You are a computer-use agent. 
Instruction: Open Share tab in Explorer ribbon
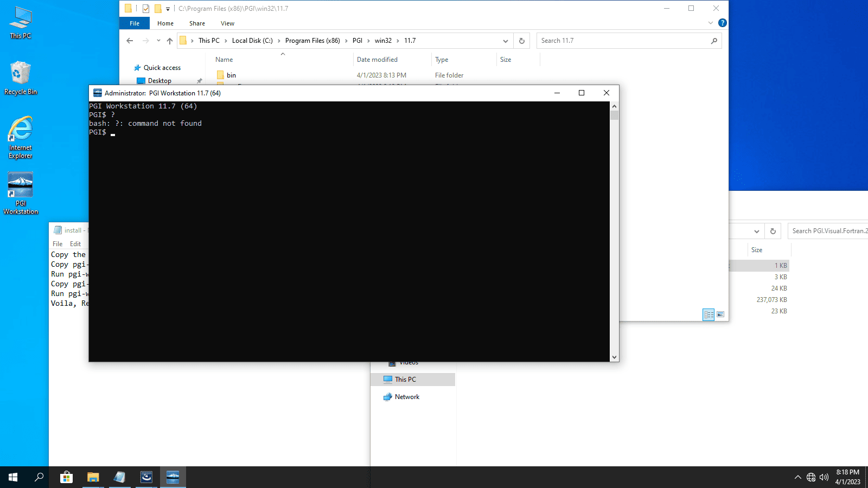click(197, 23)
